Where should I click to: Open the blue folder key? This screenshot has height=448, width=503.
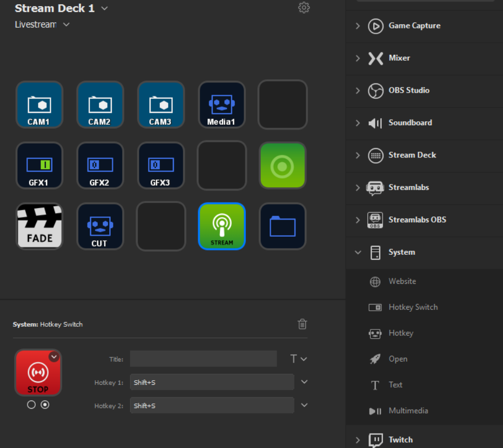(283, 226)
